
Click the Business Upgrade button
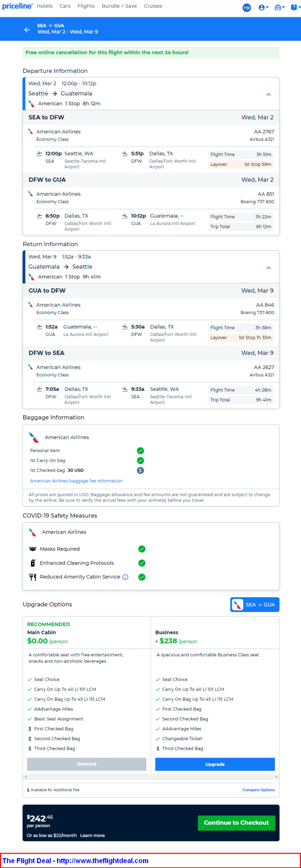[215, 764]
